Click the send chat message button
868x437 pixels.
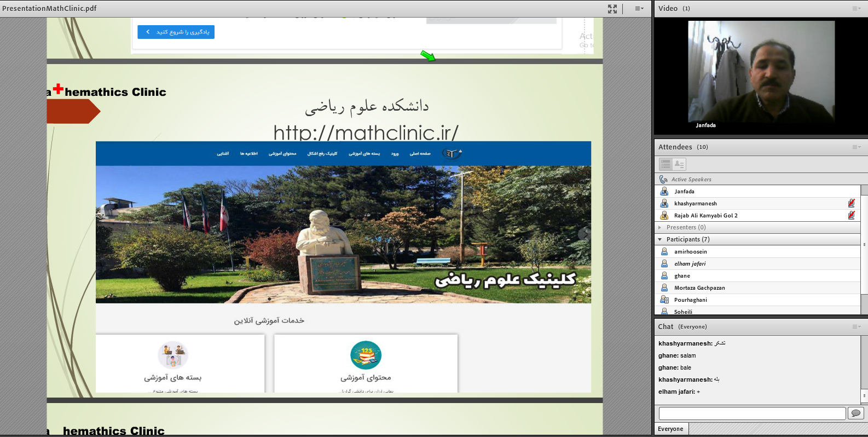coord(855,413)
